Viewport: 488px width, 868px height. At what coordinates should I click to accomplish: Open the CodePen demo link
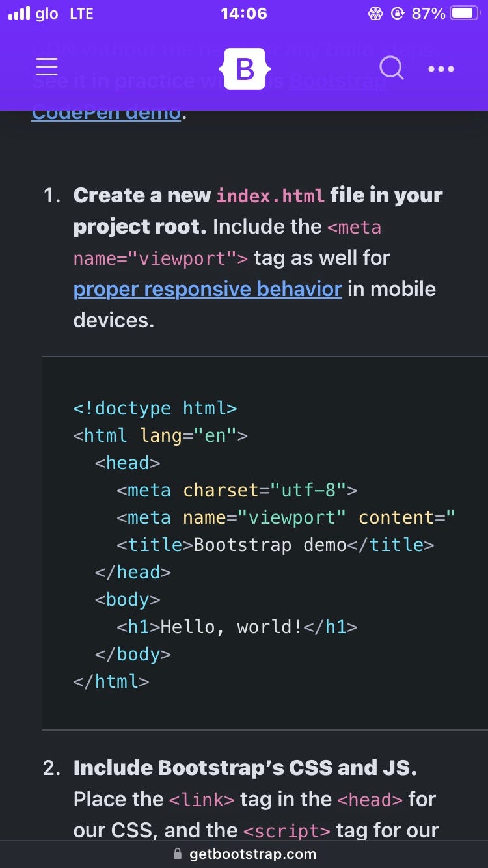107,112
